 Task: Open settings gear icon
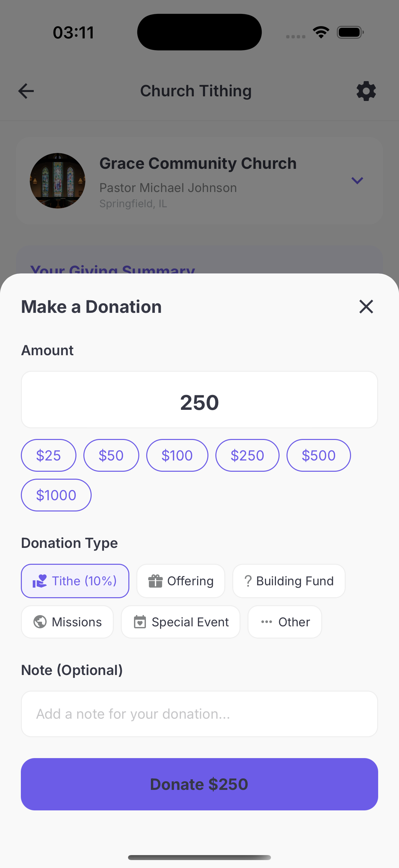[x=366, y=91]
